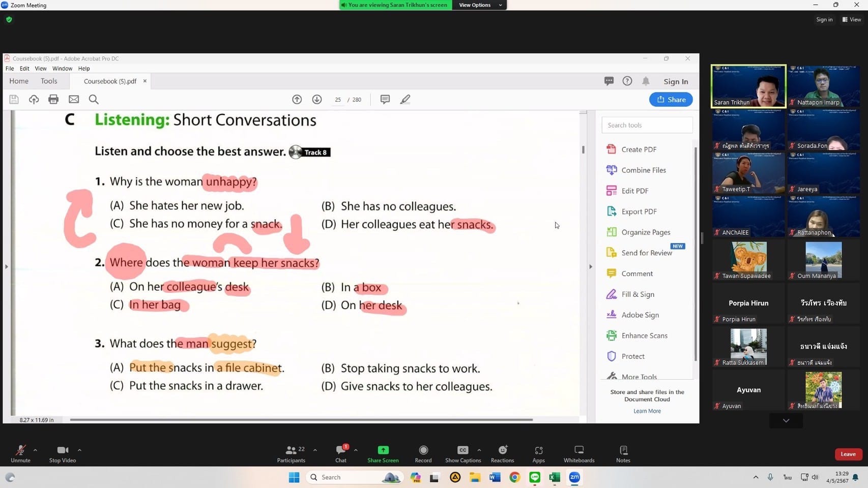Open the Chat panel

coord(340,450)
